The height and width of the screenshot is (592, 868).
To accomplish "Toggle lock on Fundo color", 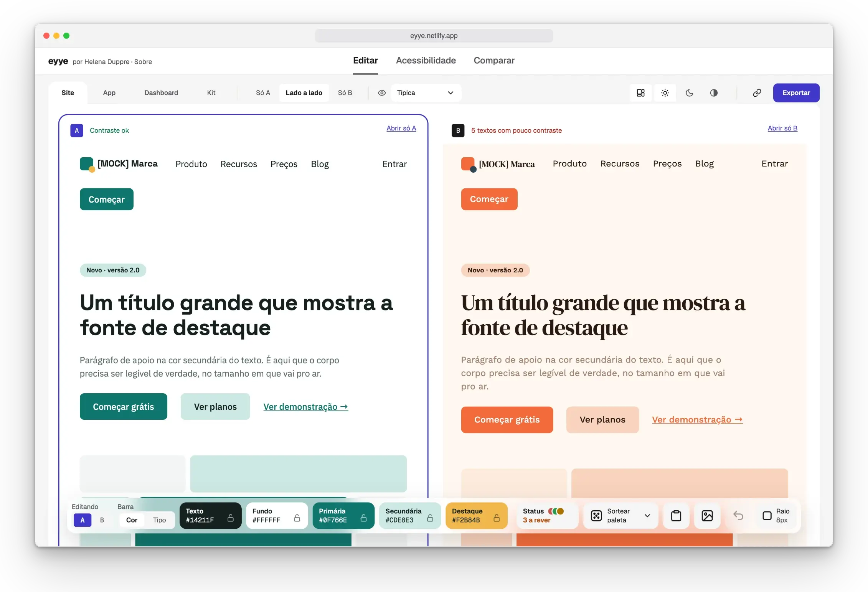I will 297,518.
